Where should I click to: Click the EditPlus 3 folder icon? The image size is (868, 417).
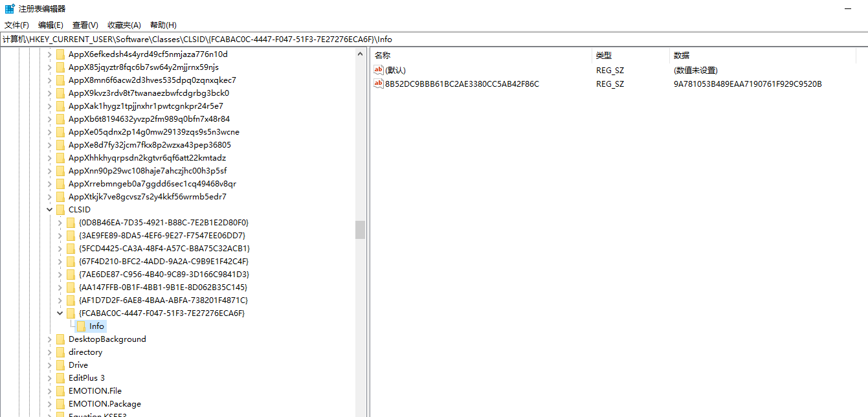(x=61, y=378)
